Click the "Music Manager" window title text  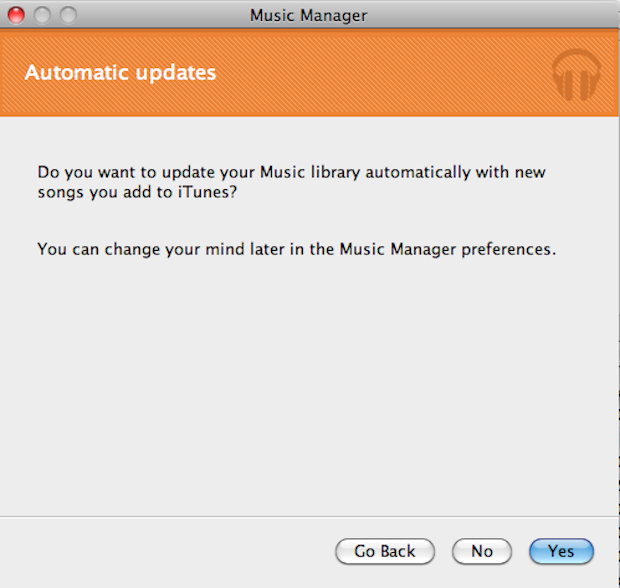coord(308,15)
